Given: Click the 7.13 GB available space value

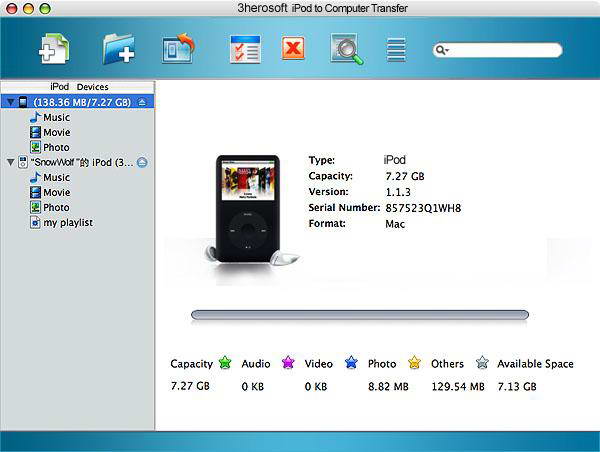Looking at the screenshot, I should [517, 387].
